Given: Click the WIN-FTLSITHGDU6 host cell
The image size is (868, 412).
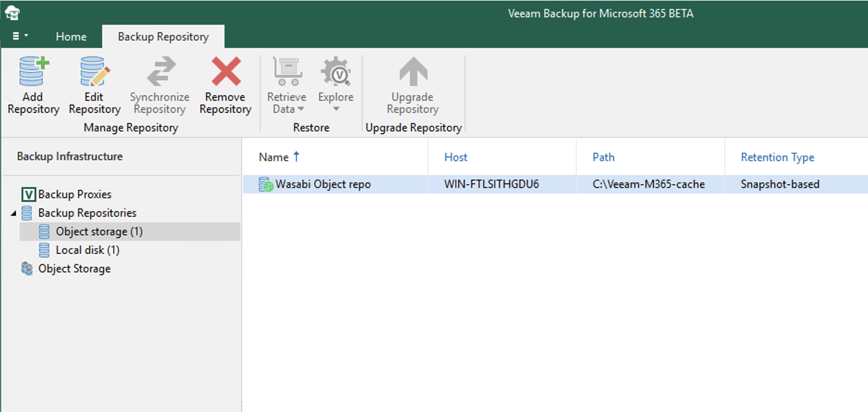Looking at the screenshot, I should [x=491, y=184].
